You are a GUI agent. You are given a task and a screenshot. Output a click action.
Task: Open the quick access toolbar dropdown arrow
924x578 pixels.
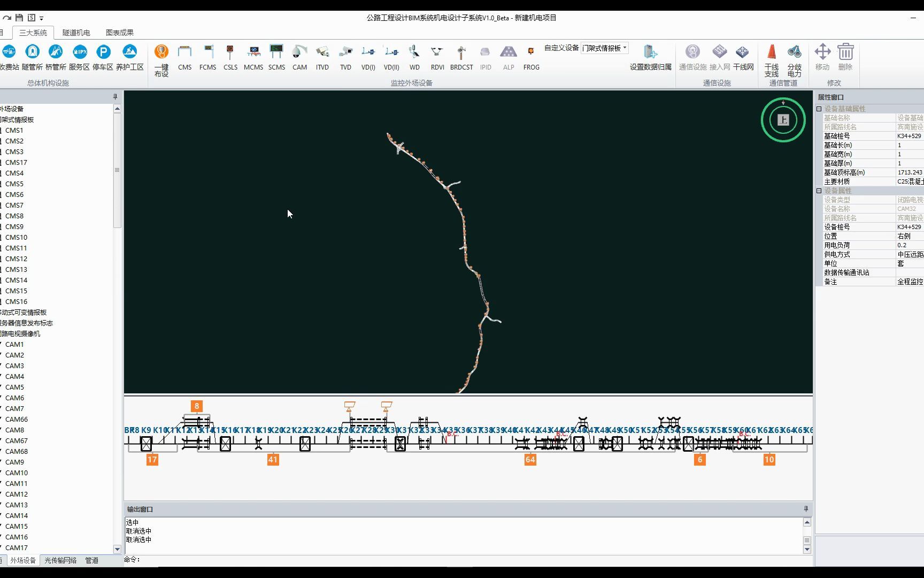click(41, 18)
